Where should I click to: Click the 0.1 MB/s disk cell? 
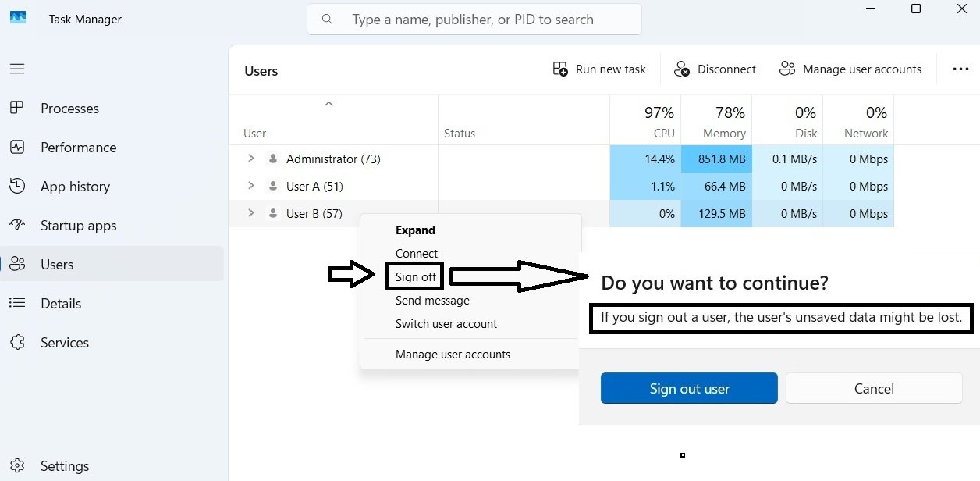pos(787,159)
